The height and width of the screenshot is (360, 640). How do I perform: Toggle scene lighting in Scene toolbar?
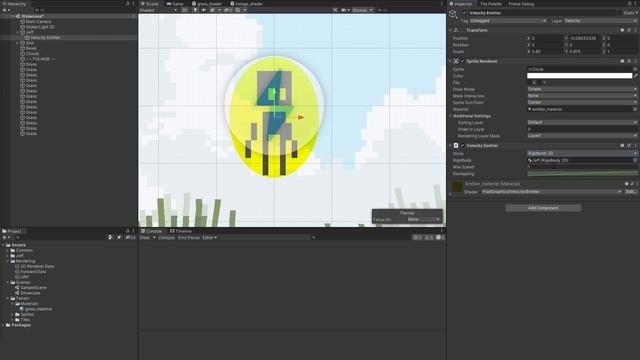coord(196,10)
